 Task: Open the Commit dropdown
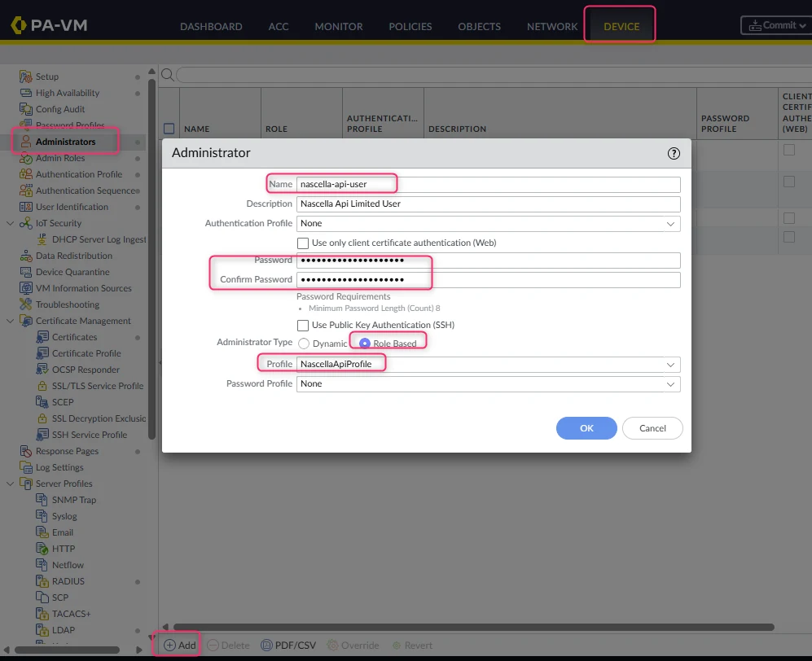777,25
